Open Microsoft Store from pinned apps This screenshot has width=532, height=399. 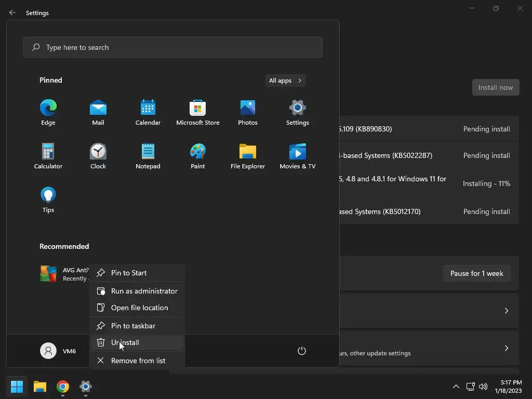pyautogui.click(x=198, y=112)
